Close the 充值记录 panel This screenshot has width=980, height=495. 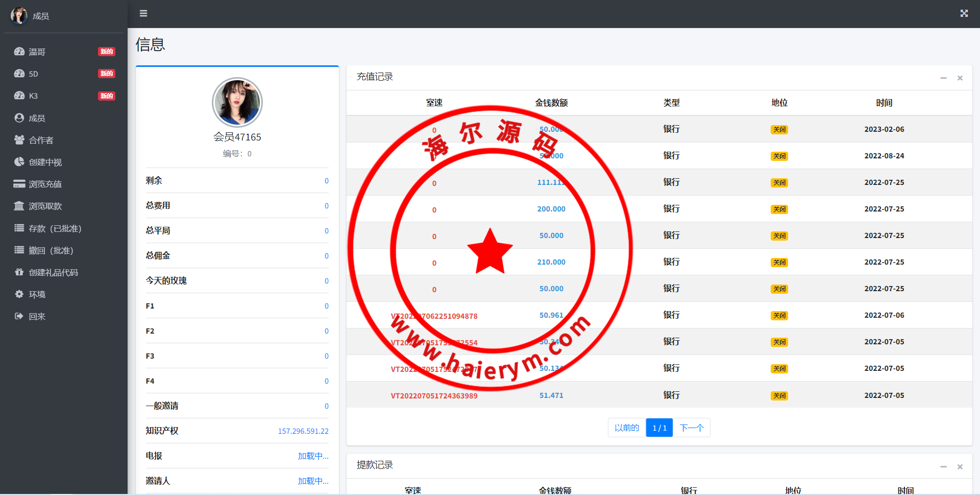(960, 78)
